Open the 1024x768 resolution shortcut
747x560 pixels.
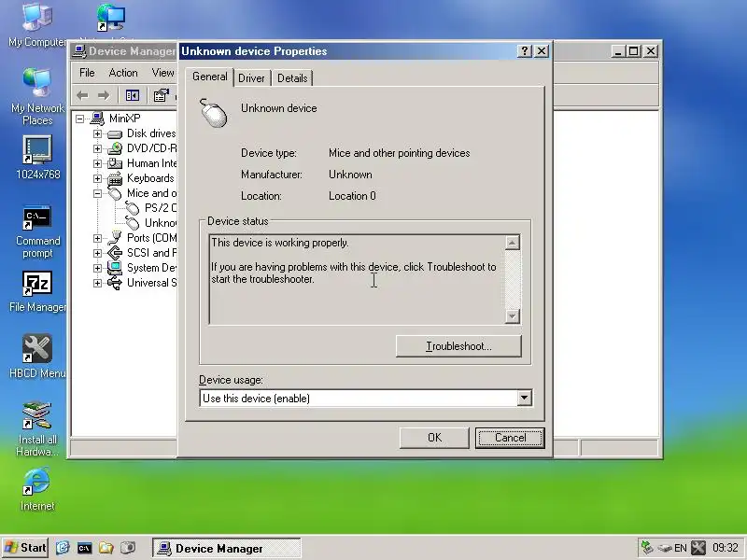[37, 158]
